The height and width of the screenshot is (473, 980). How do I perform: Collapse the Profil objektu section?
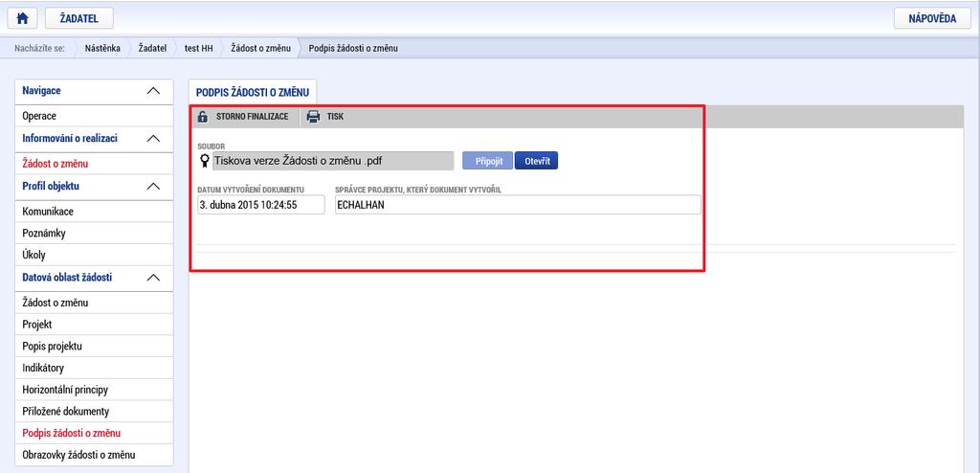point(153,187)
